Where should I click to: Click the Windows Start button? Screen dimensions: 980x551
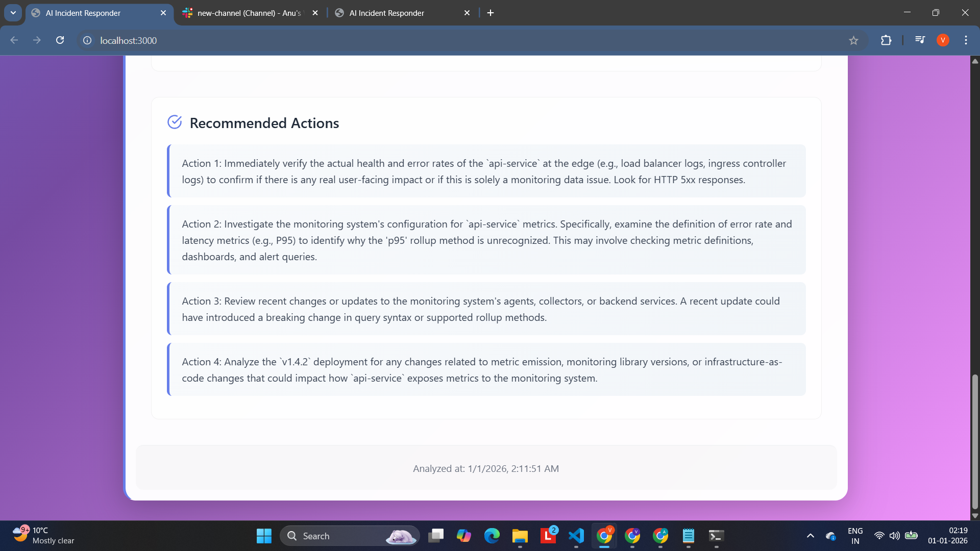pos(264,536)
